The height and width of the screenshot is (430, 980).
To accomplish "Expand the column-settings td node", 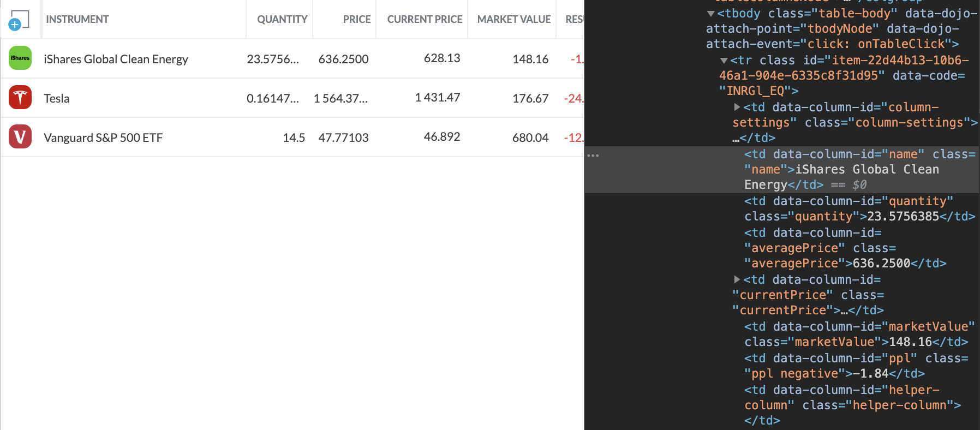I will [x=737, y=107].
